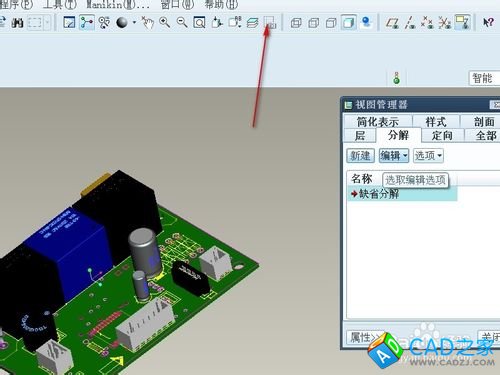Expand the arrow beside the shading sphere
This screenshot has height=375, width=500.
coord(134,23)
